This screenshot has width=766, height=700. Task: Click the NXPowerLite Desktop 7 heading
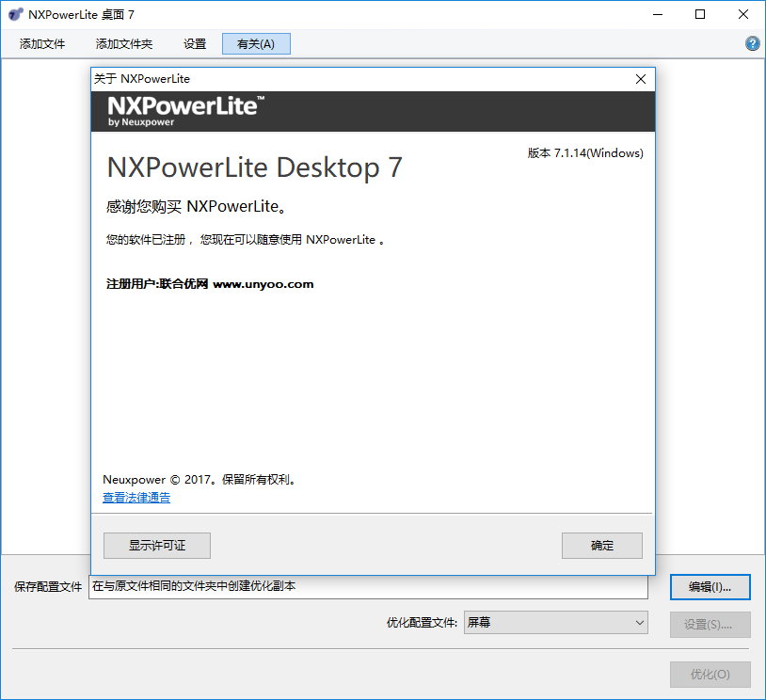(254, 167)
